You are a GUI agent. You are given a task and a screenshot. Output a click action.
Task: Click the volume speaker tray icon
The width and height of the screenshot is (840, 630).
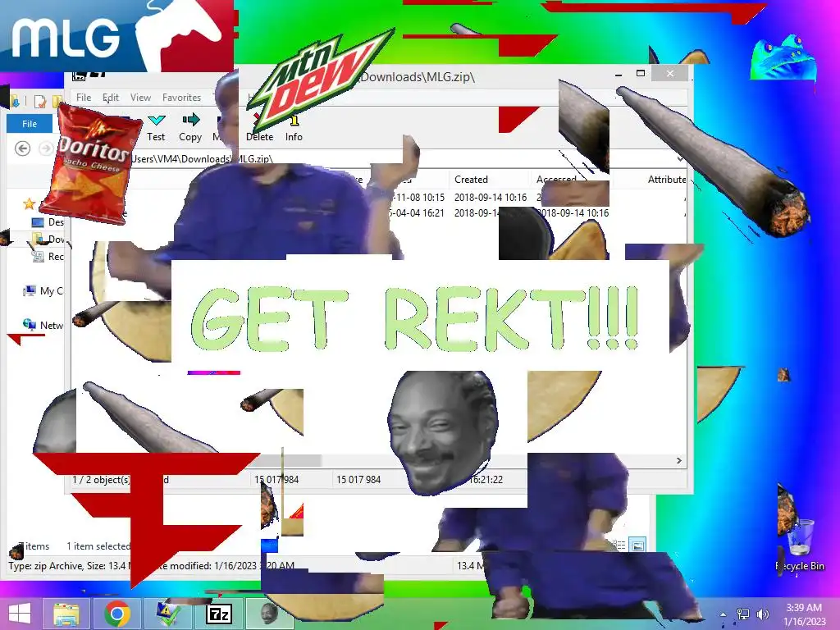[x=763, y=614]
